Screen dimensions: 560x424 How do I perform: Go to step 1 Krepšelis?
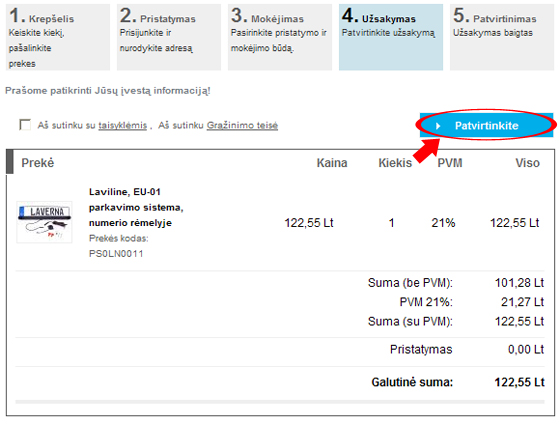[58, 37]
